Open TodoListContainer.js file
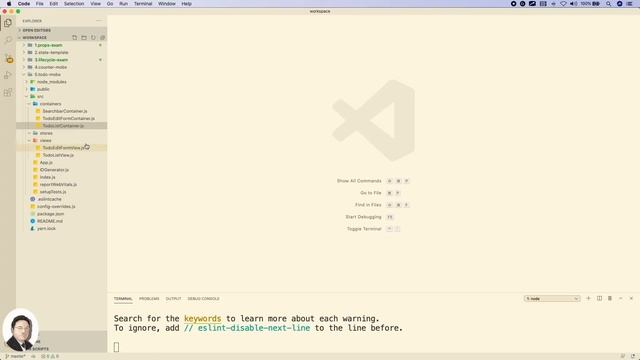The image size is (640, 360). pos(62,126)
